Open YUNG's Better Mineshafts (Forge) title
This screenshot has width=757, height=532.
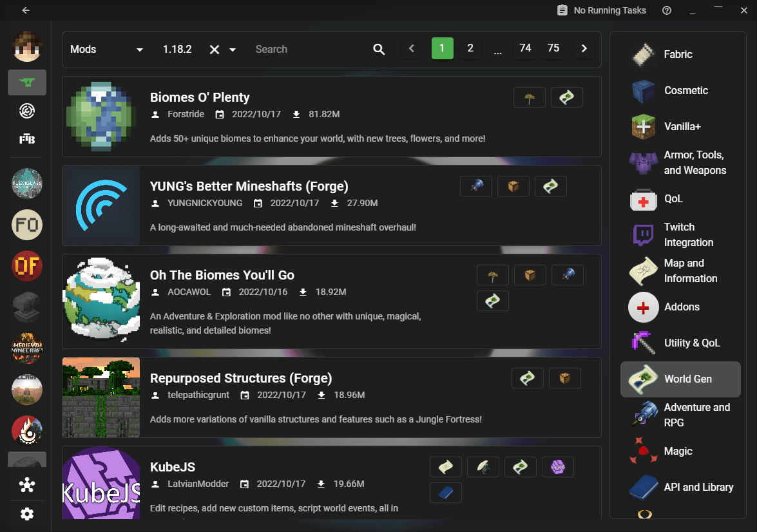coord(249,186)
